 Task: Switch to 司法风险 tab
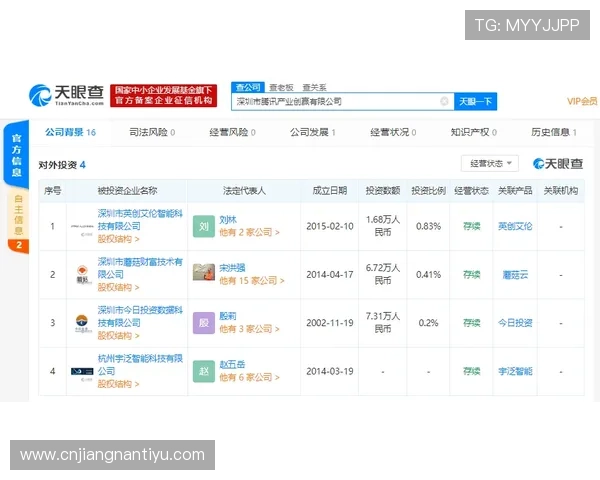pyautogui.click(x=152, y=132)
